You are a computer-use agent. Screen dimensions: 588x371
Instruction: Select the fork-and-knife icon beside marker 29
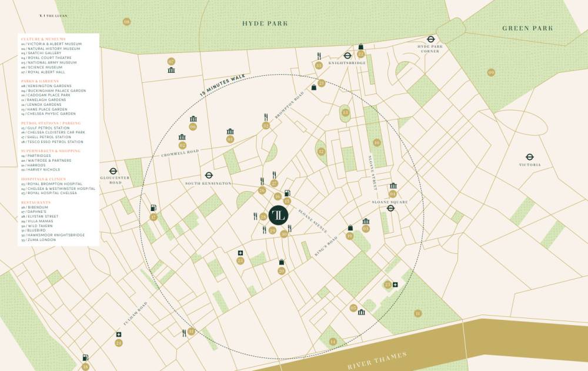tap(265, 230)
